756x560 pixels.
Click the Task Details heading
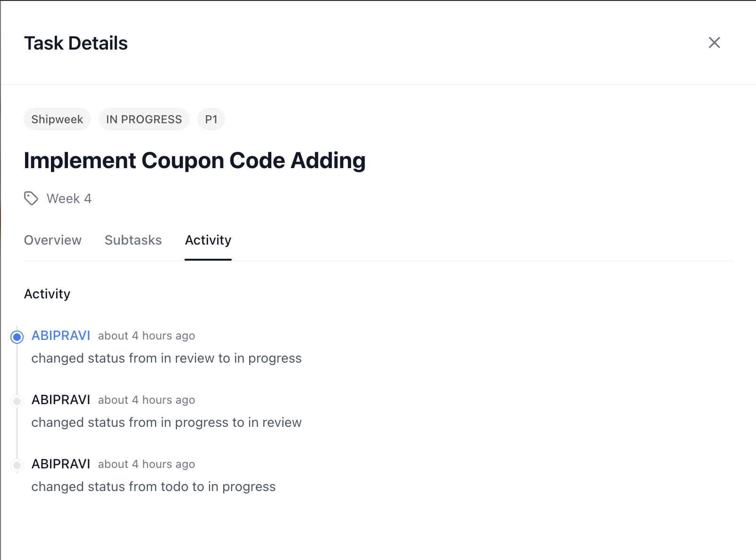(76, 43)
